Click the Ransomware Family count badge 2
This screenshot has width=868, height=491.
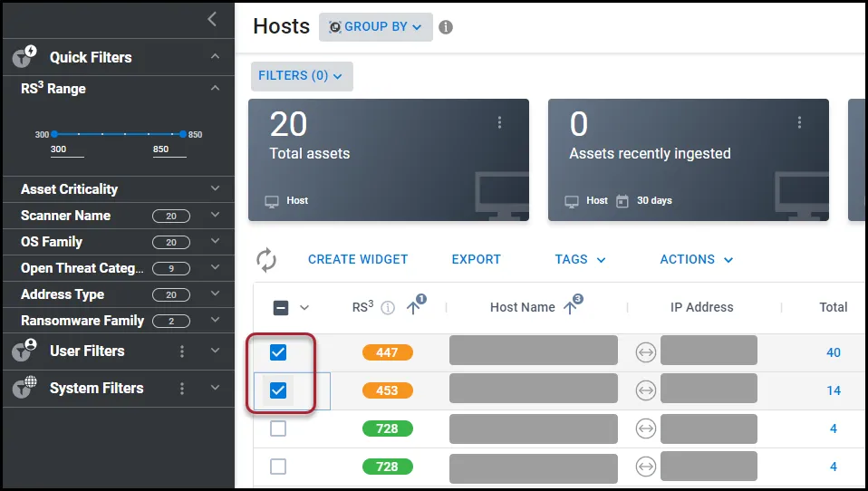[171, 321]
